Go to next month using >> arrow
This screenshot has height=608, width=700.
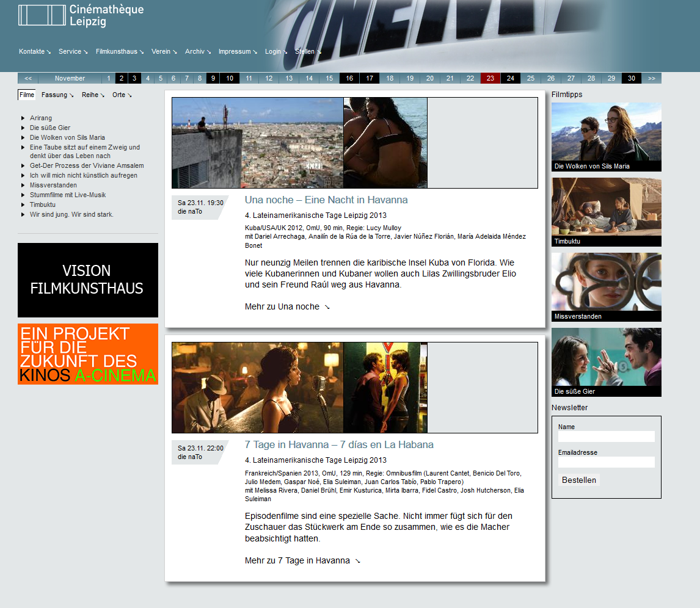click(x=651, y=78)
